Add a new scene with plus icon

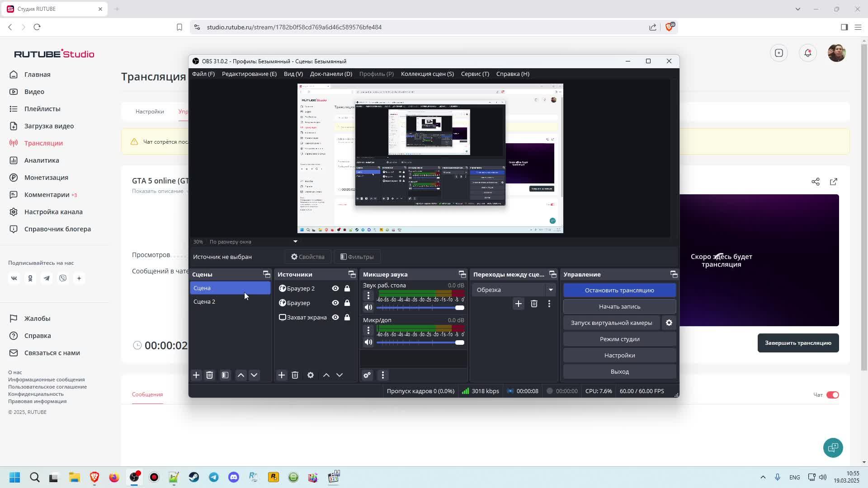(196, 375)
